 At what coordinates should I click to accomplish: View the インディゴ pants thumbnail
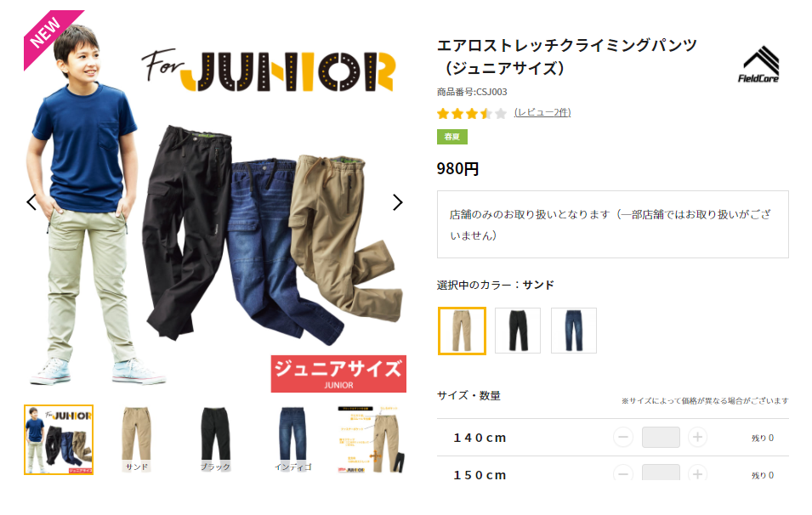point(293,439)
